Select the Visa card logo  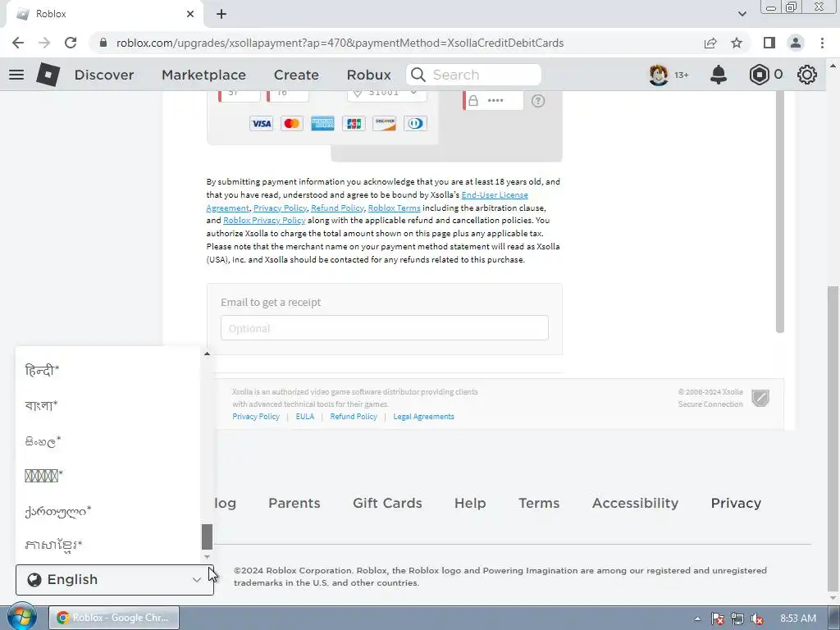(262, 124)
